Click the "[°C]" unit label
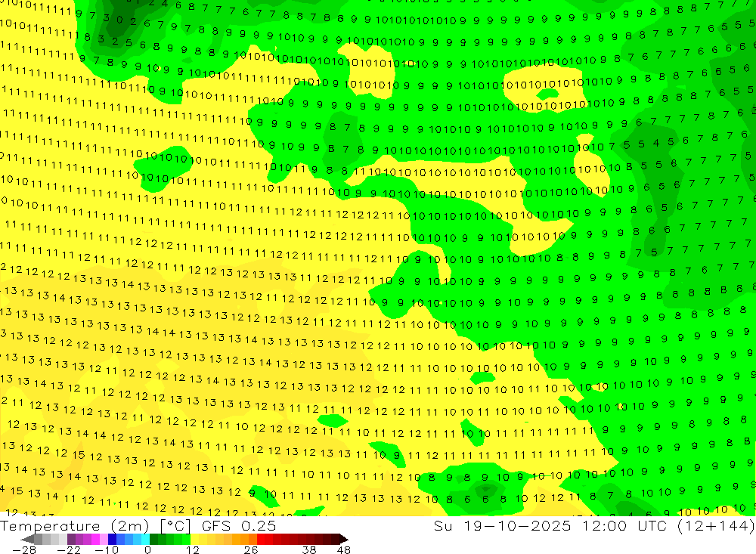The image size is (756, 554). click(x=175, y=526)
